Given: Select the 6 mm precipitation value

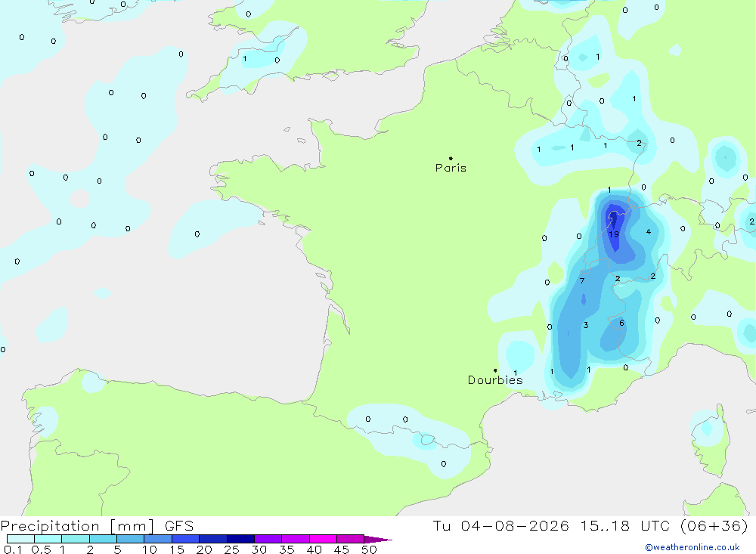Looking at the screenshot, I should (621, 323).
